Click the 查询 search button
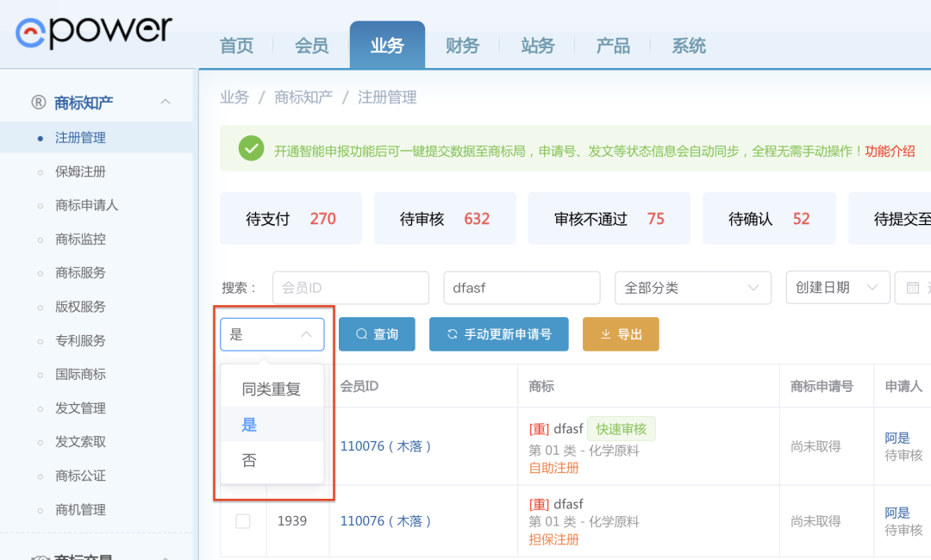This screenshot has height=560, width=931. tap(377, 334)
